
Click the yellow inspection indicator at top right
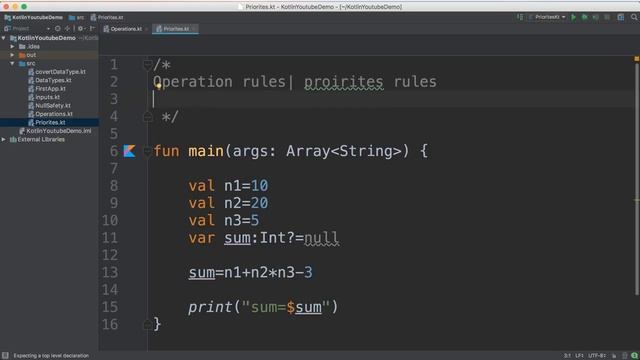(x=636, y=59)
